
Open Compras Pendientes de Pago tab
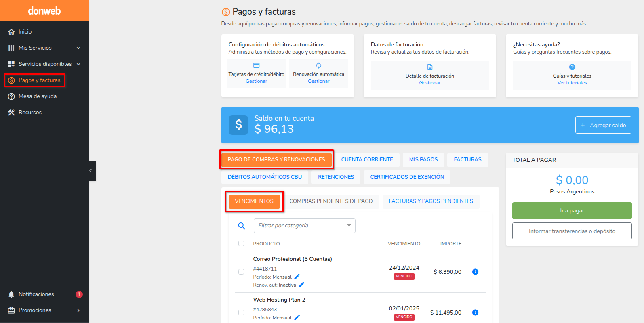click(331, 201)
